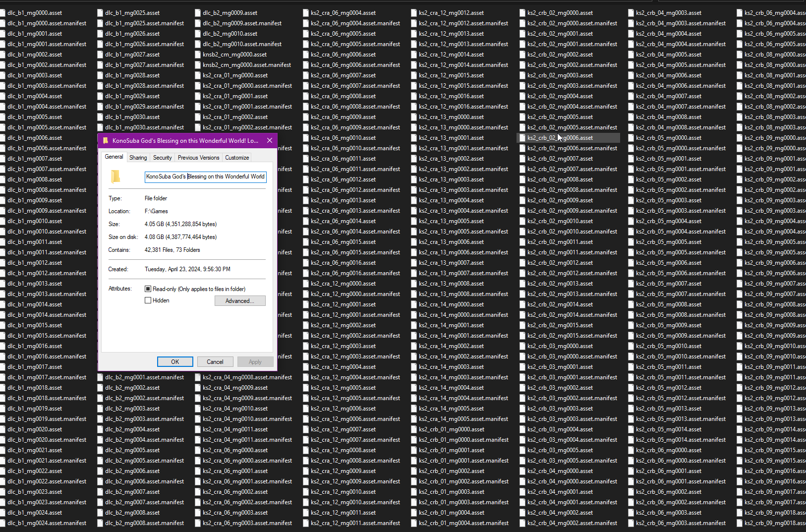Image resolution: width=806 pixels, height=532 pixels.
Task: Click icon of ks2_crb_02_mg0006.asset
Action: click(522, 138)
